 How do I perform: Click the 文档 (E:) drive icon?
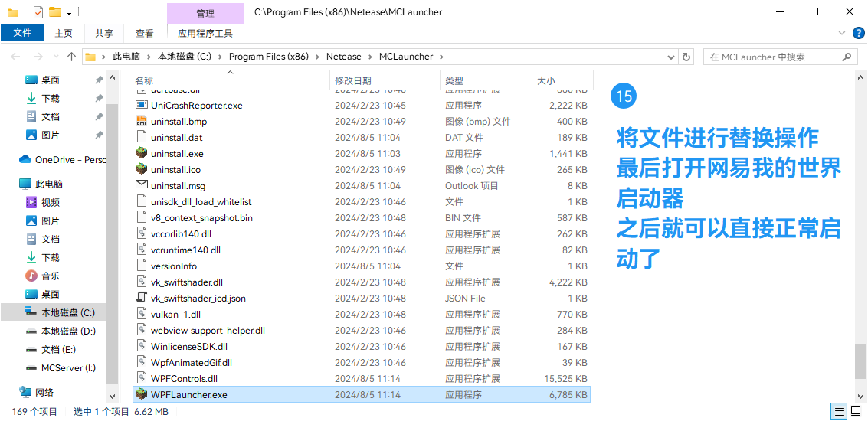(x=31, y=350)
